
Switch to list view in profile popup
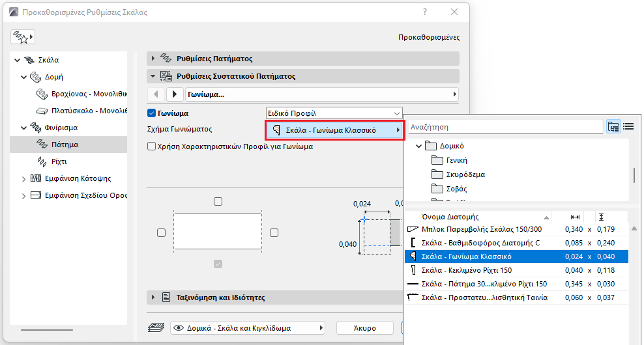(x=628, y=127)
